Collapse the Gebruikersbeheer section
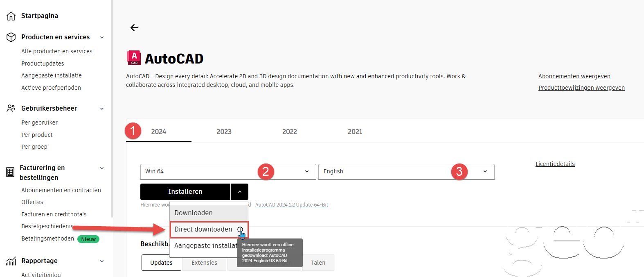 102,109
